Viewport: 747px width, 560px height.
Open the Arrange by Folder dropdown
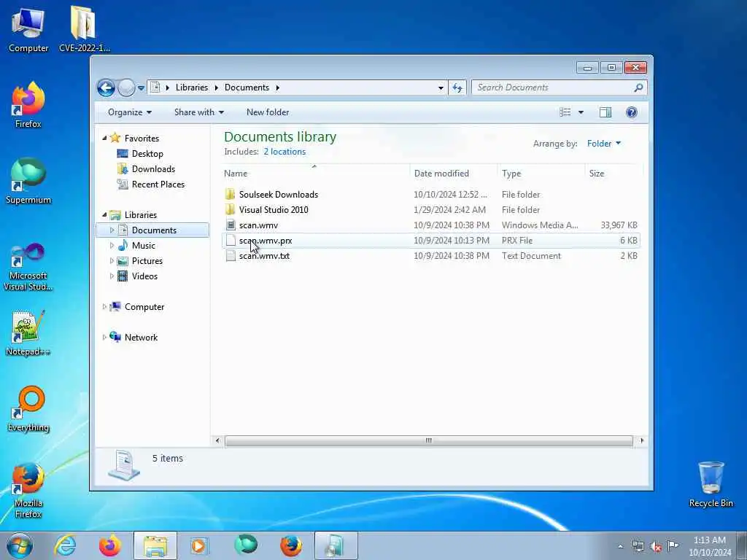[604, 144]
